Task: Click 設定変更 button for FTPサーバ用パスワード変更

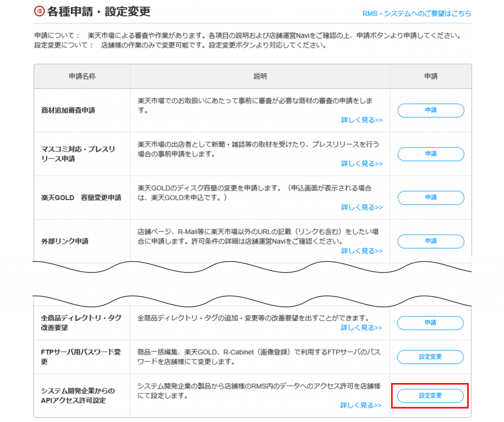Action: click(430, 357)
